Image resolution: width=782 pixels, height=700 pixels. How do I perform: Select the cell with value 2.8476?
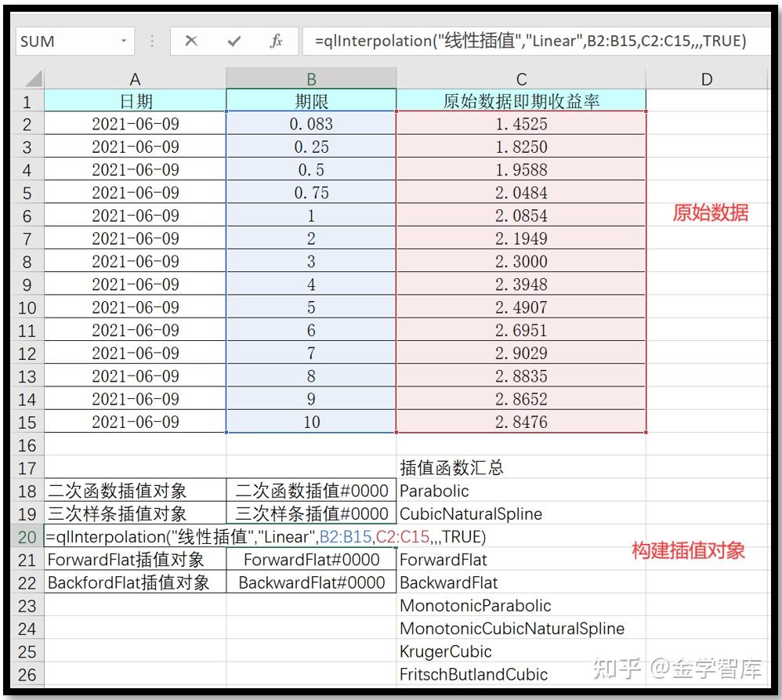(520, 422)
